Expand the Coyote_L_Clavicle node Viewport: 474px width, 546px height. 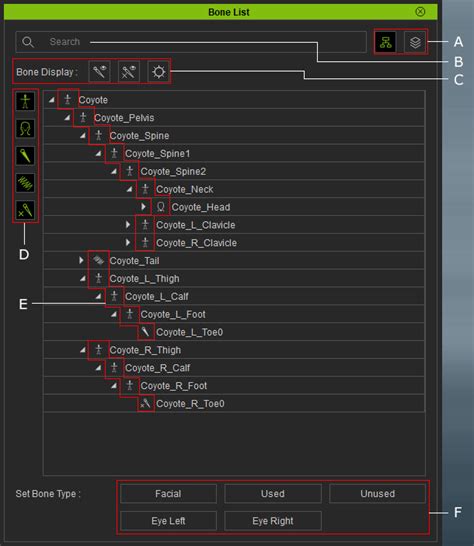(128, 225)
